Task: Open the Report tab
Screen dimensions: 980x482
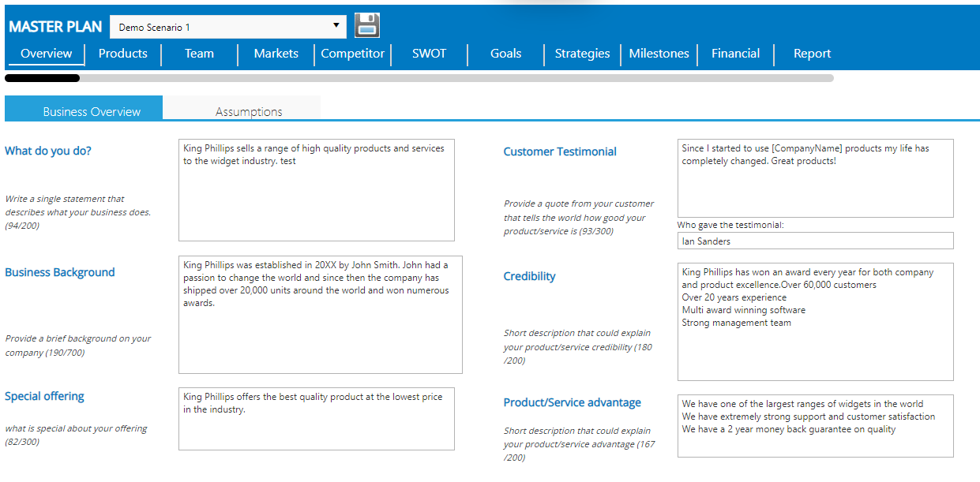Action: pos(812,54)
